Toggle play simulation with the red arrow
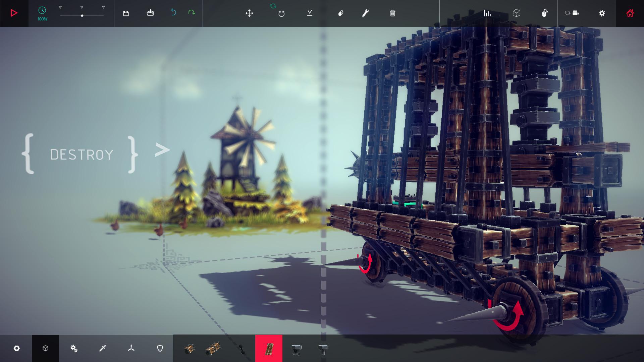This screenshot has width=644, height=362. tap(14, 13)
